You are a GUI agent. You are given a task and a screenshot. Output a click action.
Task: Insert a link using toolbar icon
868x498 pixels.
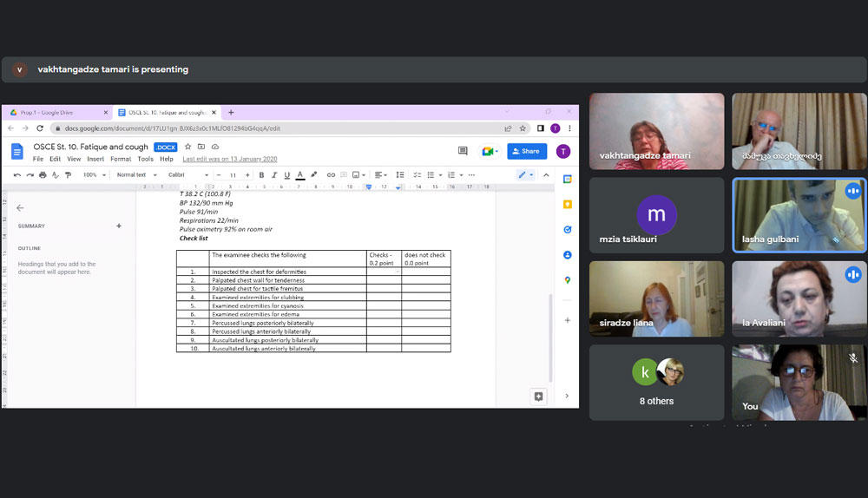tap(331, 175)
